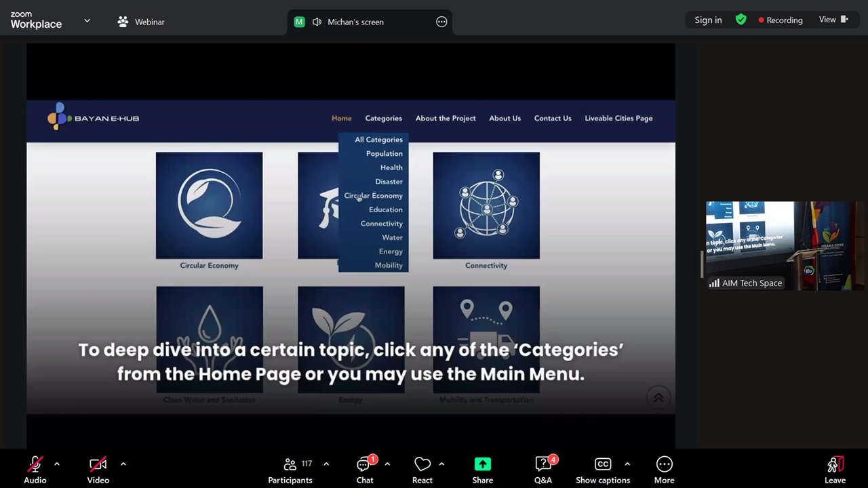Screen dimensions: 868x488
Task: Expand the audio options arrow
Action: 57,464
